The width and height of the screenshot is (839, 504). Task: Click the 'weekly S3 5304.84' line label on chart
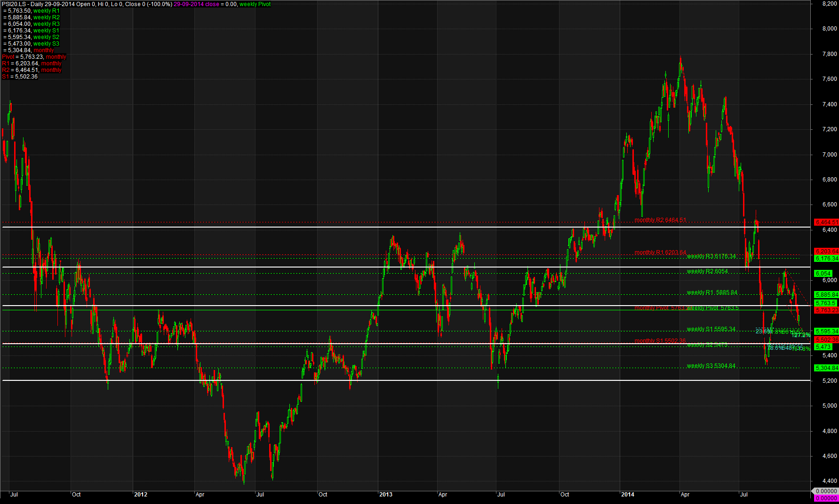[711, 366]
